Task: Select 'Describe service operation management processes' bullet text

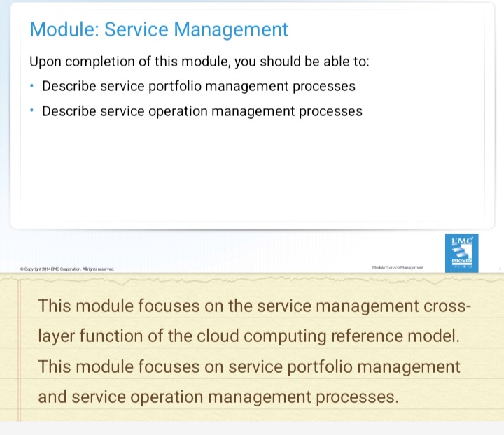Action: [202, 111]
